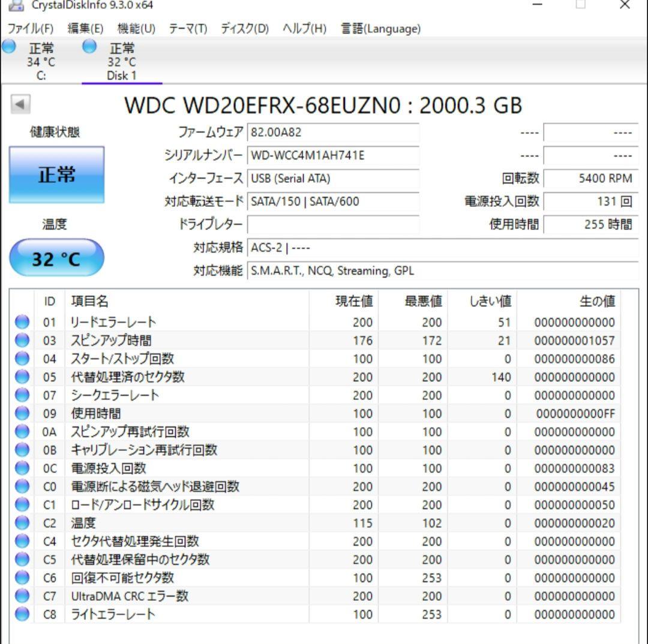648x644 pixels.
Task: Open the テーマ menu
Action: click(187, 28)
